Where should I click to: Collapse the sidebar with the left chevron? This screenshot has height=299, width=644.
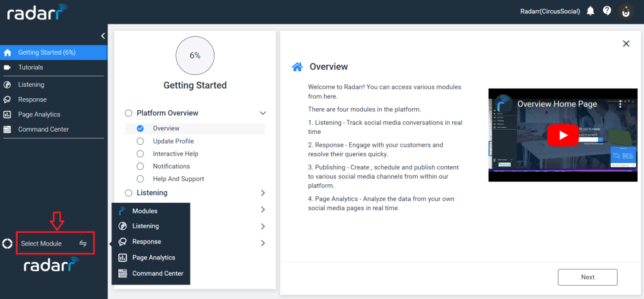tap(103, 36)
